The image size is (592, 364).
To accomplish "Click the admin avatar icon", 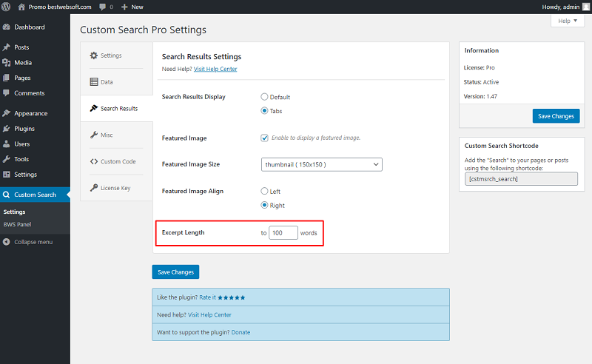I will point(585,7).
